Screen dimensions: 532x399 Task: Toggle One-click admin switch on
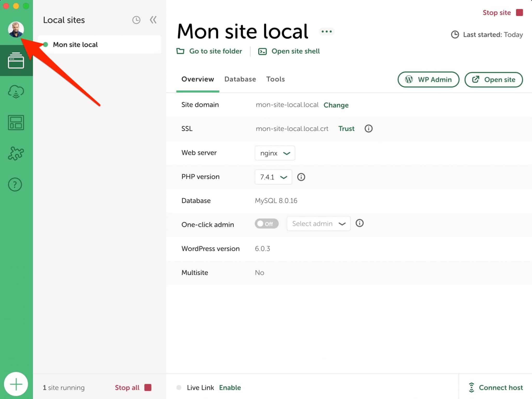[267, 224]
